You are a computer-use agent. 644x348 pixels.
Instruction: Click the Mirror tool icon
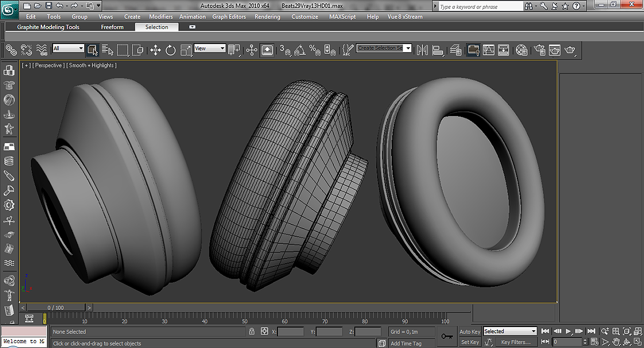pyautogui.click(x=422, y=50)
